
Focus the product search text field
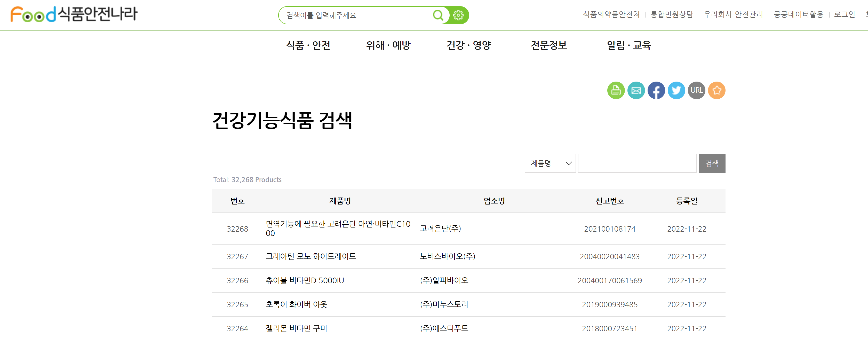click(637, 163)
